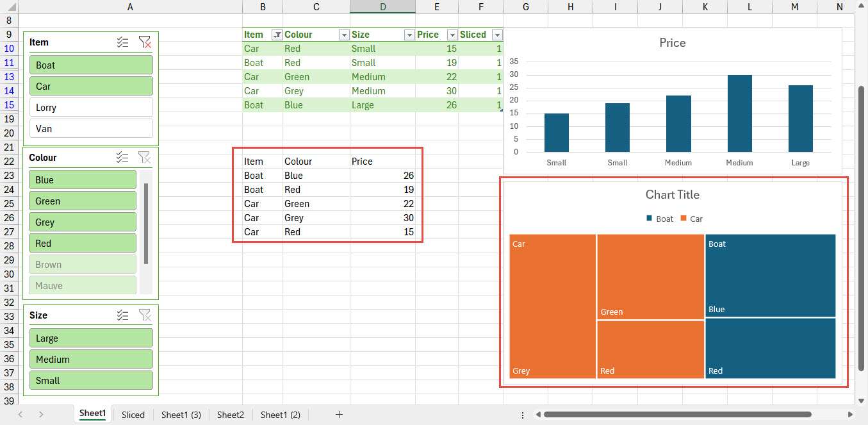Open the sheet options ellipsis near sheet tabs

click(x=523, y=415)
